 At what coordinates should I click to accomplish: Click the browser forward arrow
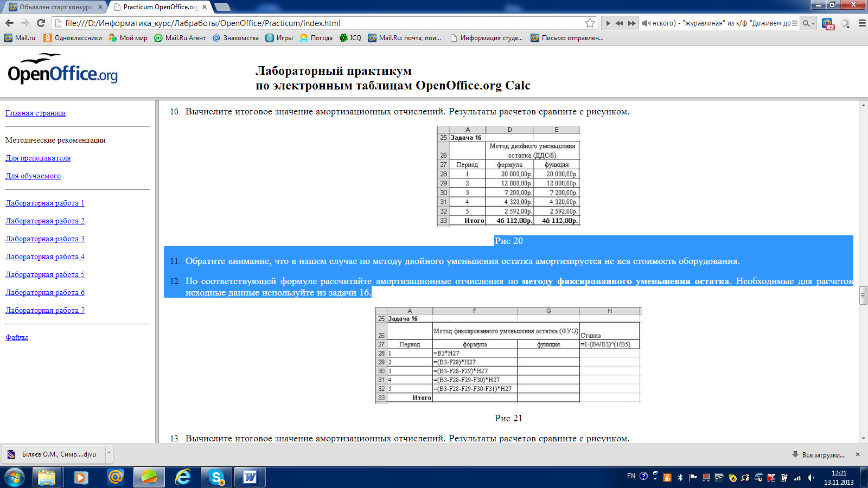25,23
